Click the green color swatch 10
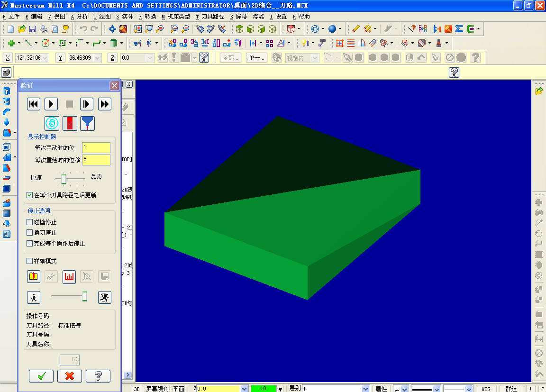Screen dimensions: 546x392 263,389
